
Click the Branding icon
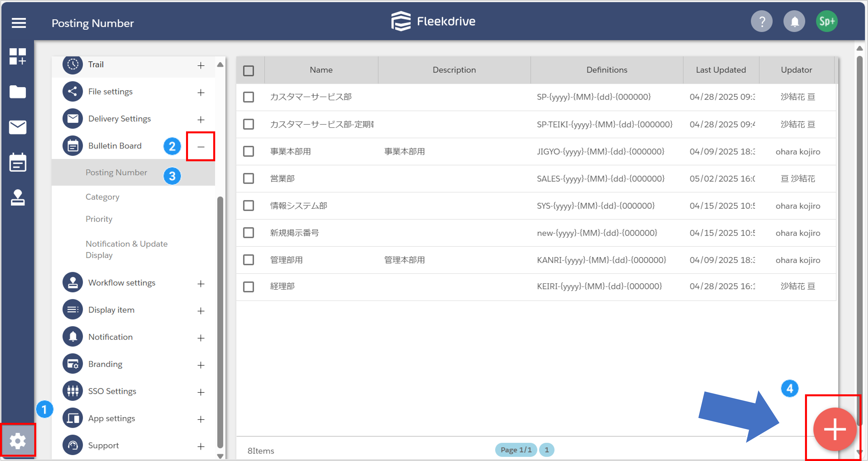pos(72,364)
